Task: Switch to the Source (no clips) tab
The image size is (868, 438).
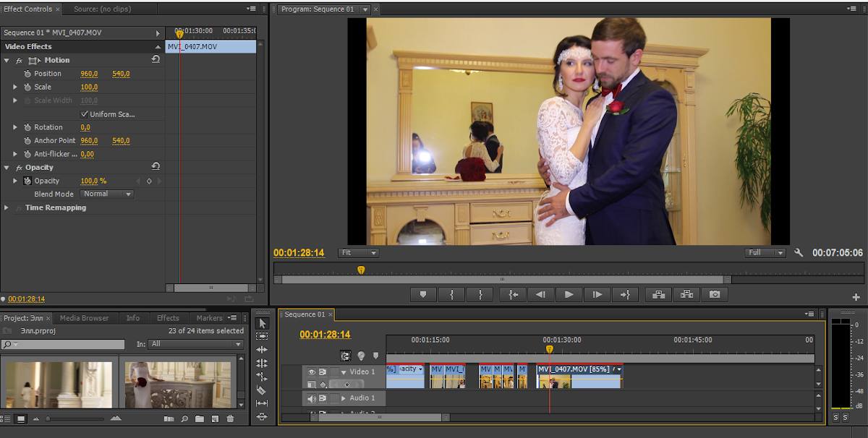Action: (x=101, y=9)
